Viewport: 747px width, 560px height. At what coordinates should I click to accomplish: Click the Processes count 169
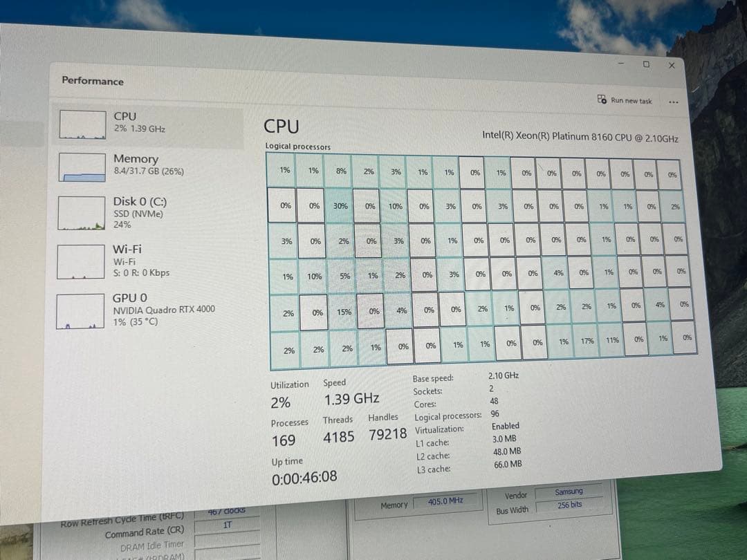point(284,440)
